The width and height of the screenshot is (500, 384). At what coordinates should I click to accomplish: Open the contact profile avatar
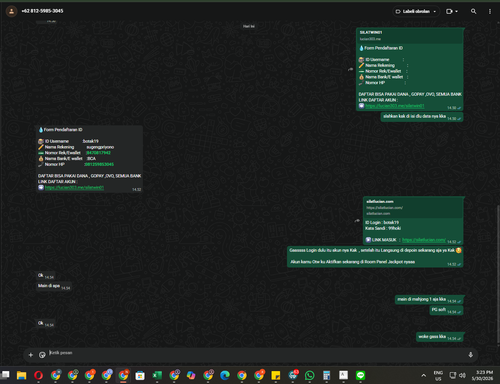coord(11,11)
